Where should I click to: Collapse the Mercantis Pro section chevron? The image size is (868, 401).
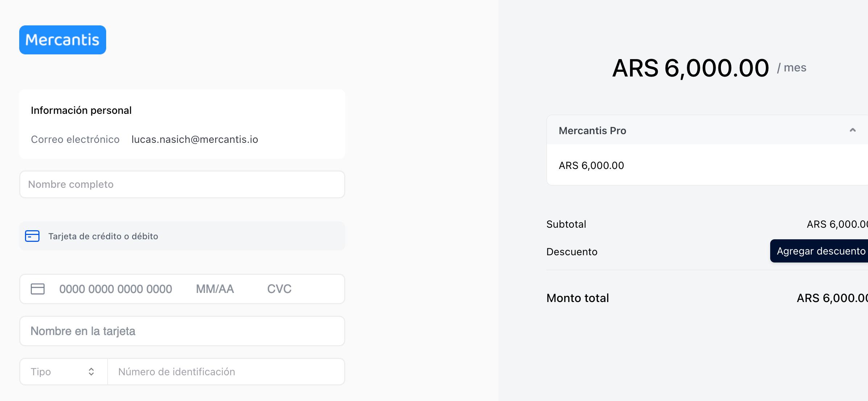tap(853, 130)
